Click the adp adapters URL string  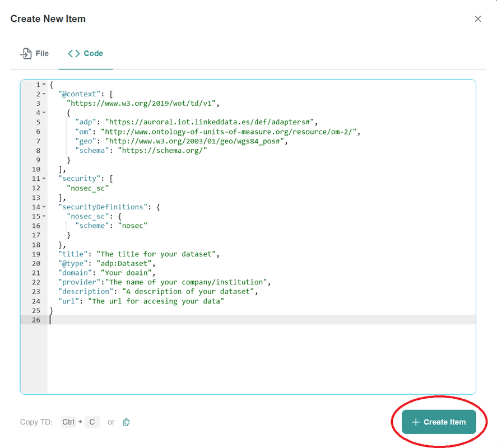[x=210, y=122]
